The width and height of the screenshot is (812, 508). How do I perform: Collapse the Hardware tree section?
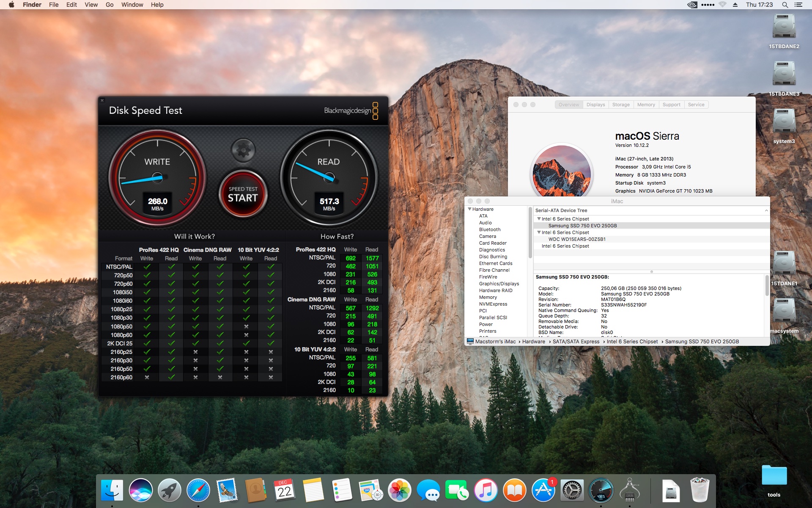pos(469,209)
